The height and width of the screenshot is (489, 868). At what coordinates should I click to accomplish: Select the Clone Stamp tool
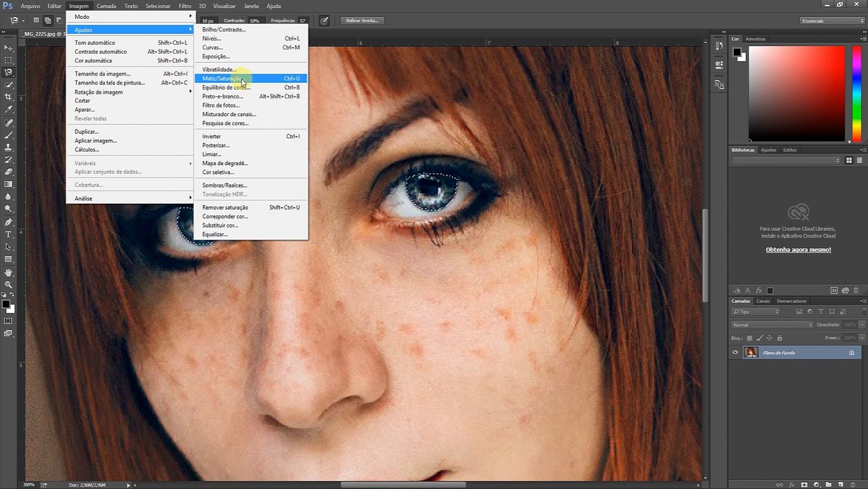click(9, 147)
